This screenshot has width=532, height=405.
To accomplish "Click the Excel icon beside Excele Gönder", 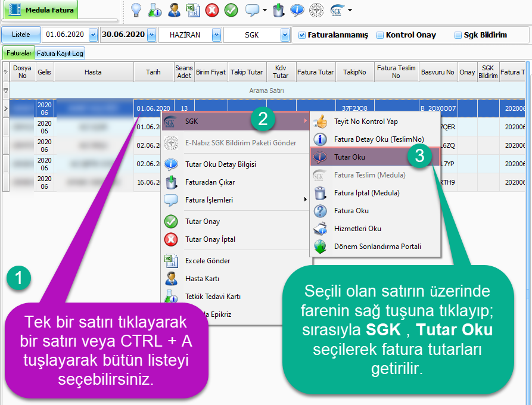I will click(x=171, y=260).
